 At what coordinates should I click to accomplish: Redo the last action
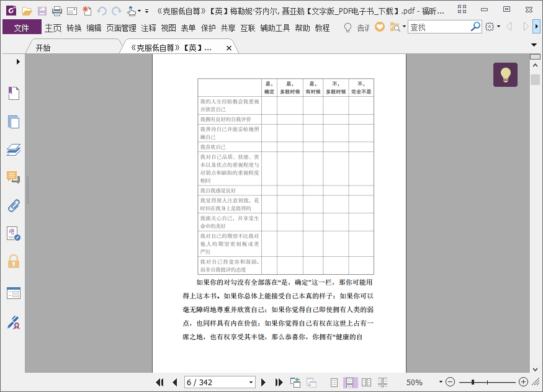tap(117, 11)
